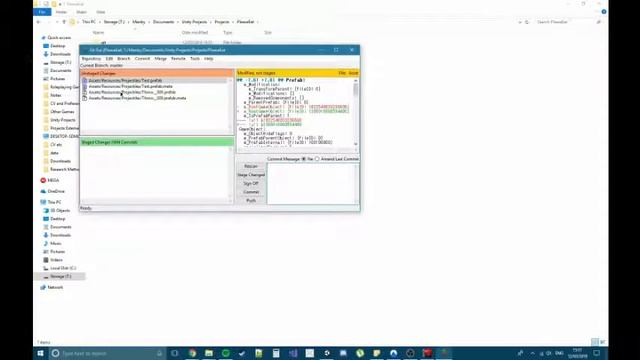Image resolution: width=640 pixels, height=360 pixels.
Task: Open the Edit menu in Git Gui
Action: tap(109, 59)
